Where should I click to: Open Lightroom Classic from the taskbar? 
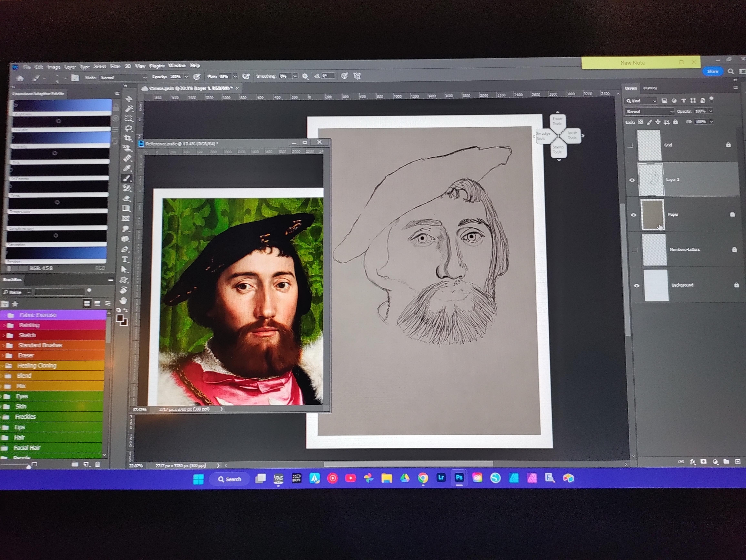pyautogui.click(x=441, y=478)
